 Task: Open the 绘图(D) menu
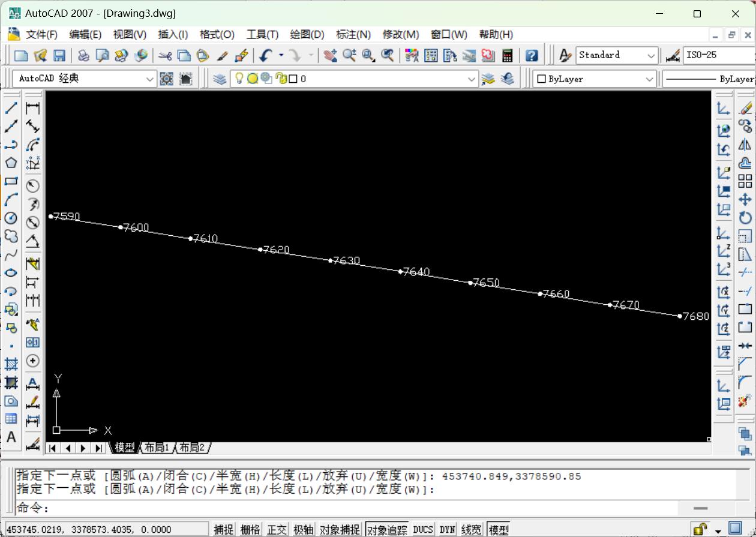click(x=307, y=34)
